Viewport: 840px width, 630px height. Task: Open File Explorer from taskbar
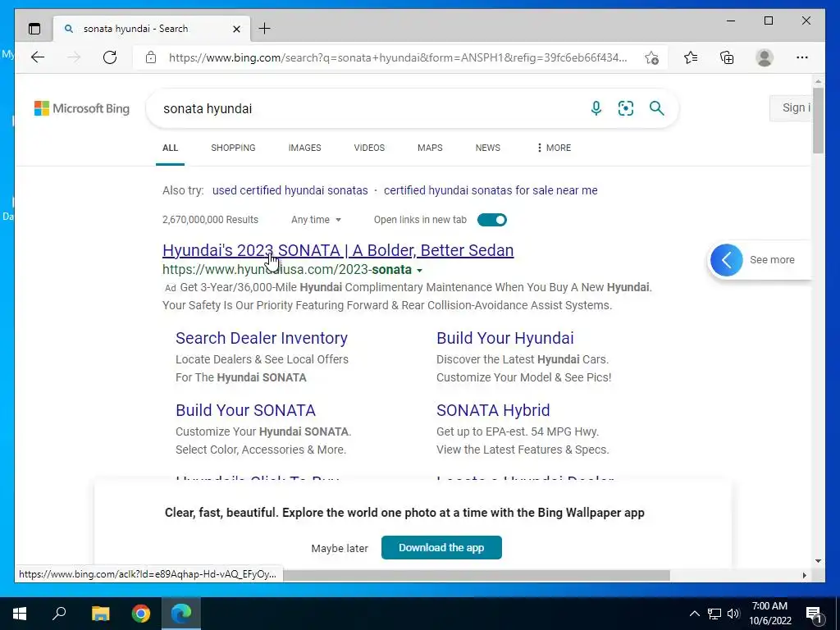pyautogui.click(x=100, y=614)
